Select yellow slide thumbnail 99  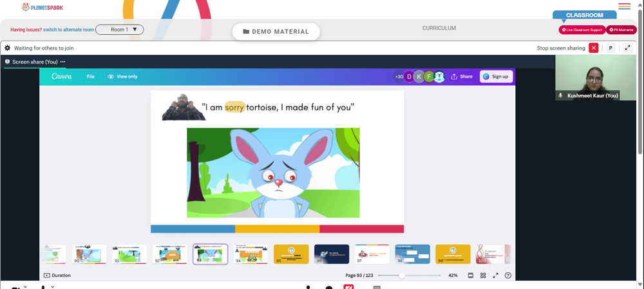[x=453, y=254]
